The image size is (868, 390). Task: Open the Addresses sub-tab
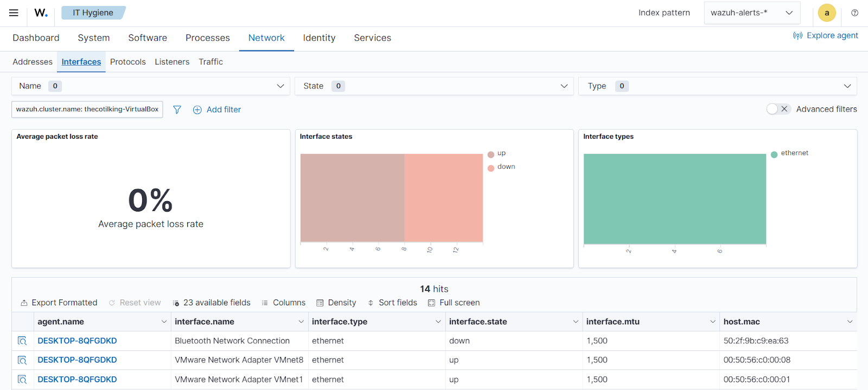(x=33, y=62)
